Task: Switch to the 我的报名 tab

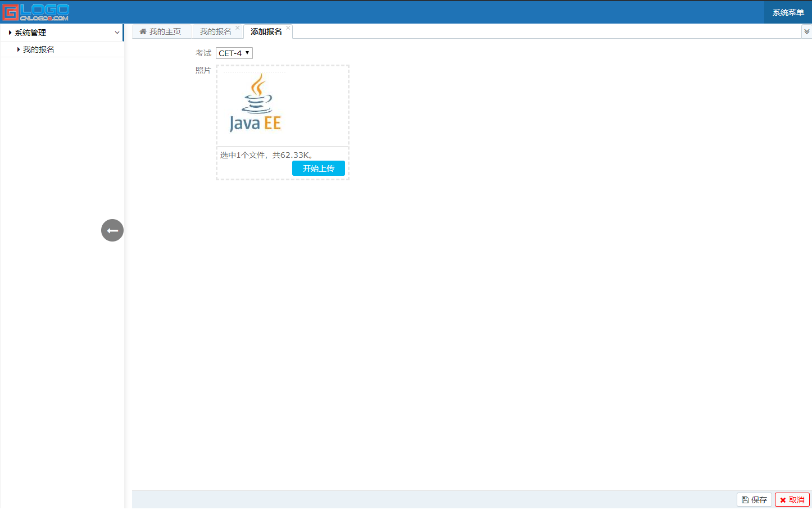Action: click(215, 31)
